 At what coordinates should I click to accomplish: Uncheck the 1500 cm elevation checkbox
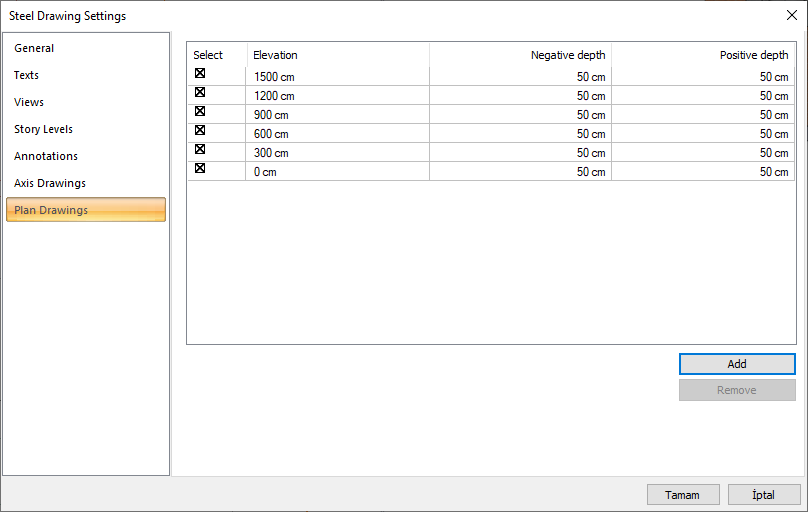pos(200,74)
